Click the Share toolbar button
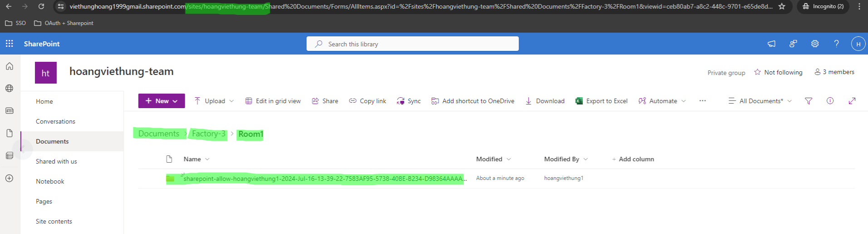This screenshot has width=868, height=234. click(325, 101)
